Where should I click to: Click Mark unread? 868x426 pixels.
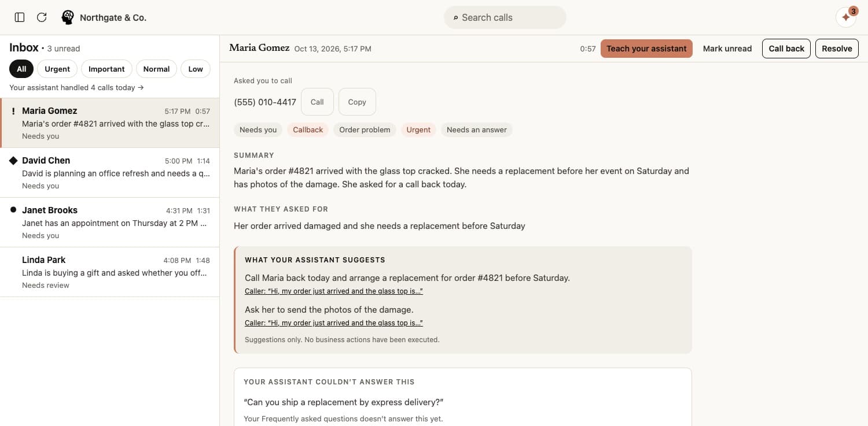[727, 49]
